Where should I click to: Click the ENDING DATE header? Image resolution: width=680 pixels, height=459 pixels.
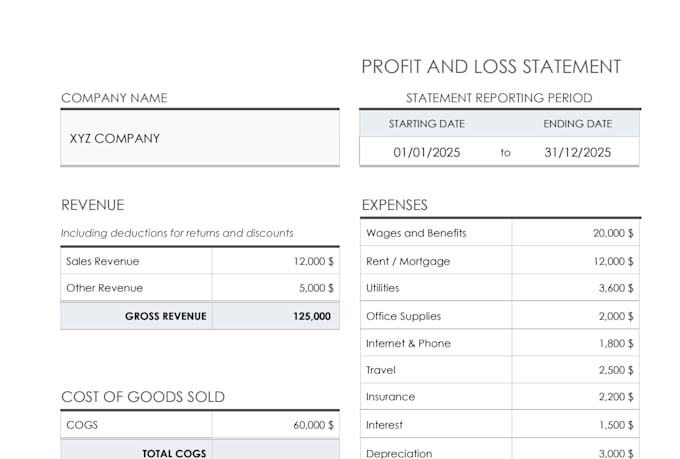pos(578,124)
